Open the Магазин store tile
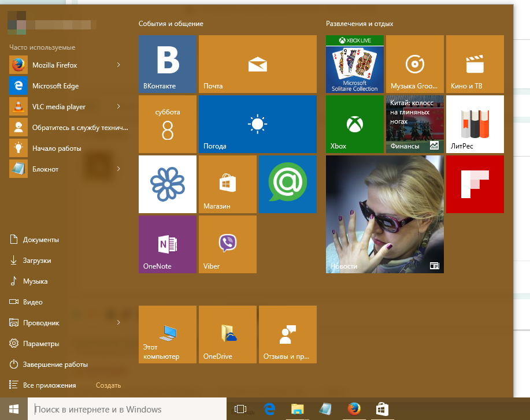 [x=227, y=184]
